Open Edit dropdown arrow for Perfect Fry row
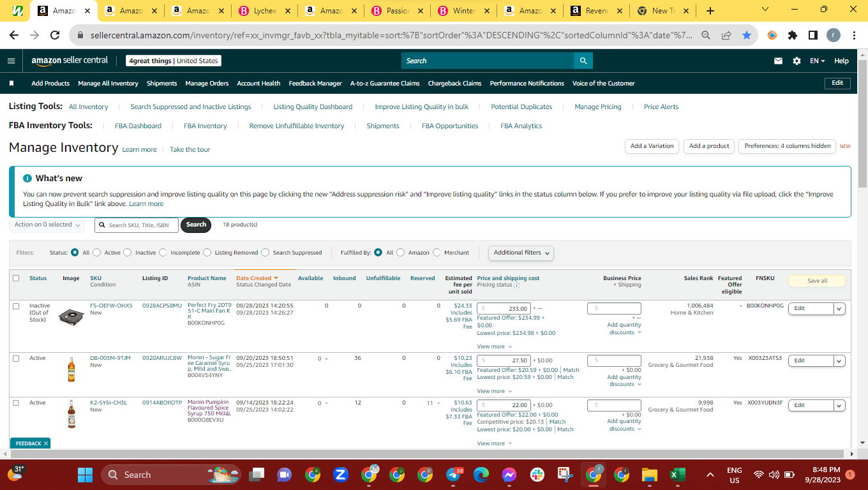This screenshot has width=868, height=490. 839,309
